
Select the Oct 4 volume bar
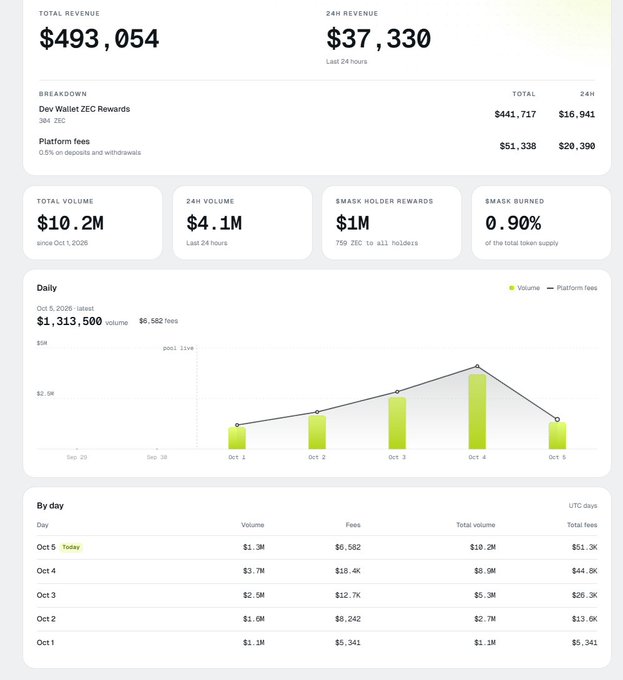(477, 412)
